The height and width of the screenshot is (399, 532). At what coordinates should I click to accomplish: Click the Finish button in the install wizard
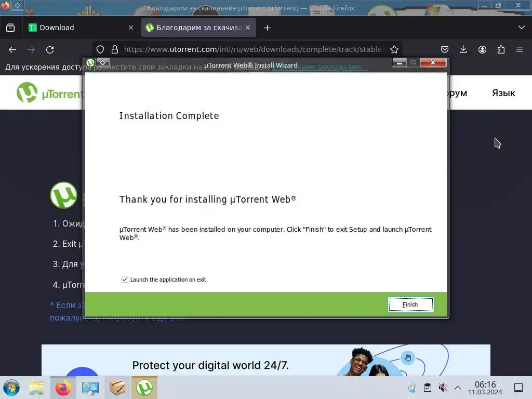(410, 304)
